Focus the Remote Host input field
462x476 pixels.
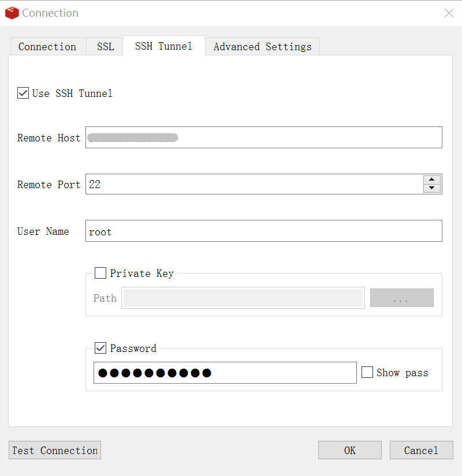click(x=264, y=137)
